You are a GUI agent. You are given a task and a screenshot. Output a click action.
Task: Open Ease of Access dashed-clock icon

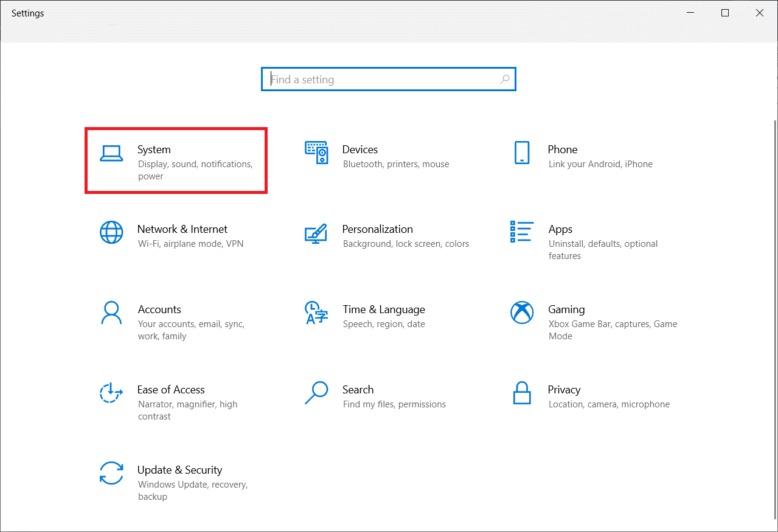point(111,393)
